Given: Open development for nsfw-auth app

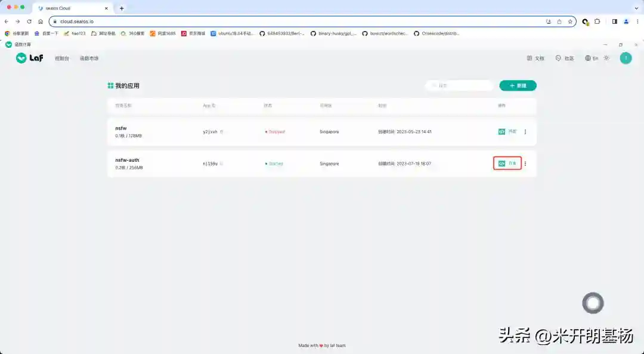Looking at the screenshot, I should [507, 163].
